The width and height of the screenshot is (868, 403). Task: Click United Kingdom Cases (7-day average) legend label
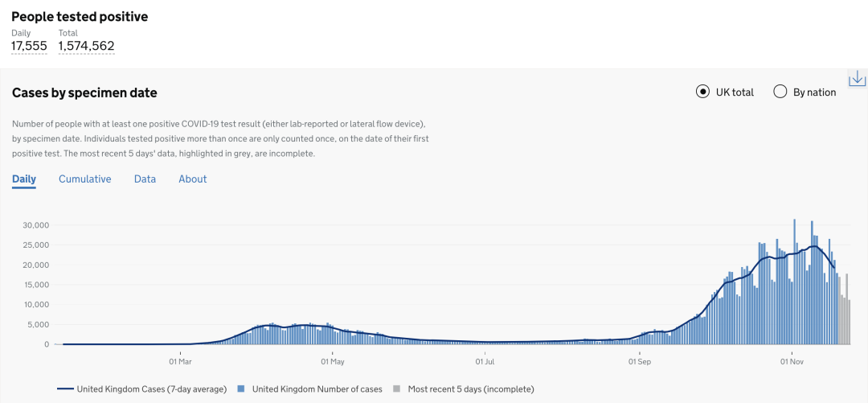coord(152,389)
